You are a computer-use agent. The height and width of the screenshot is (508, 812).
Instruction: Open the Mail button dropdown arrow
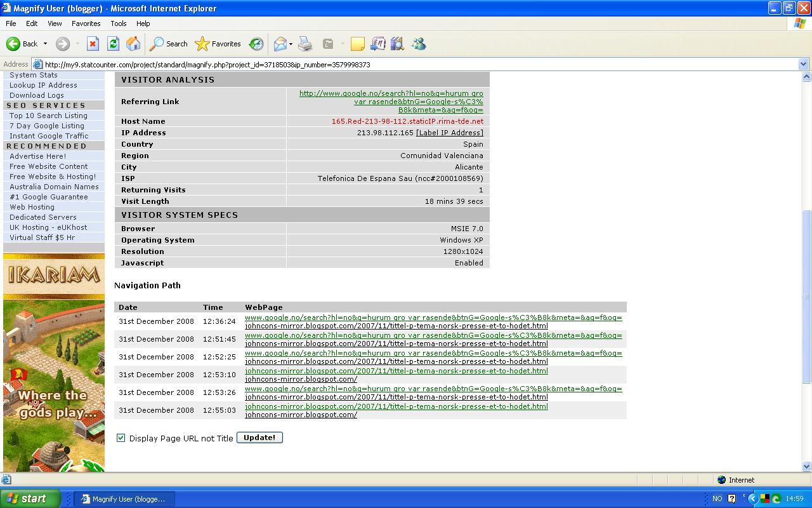[x=291, y=44]
